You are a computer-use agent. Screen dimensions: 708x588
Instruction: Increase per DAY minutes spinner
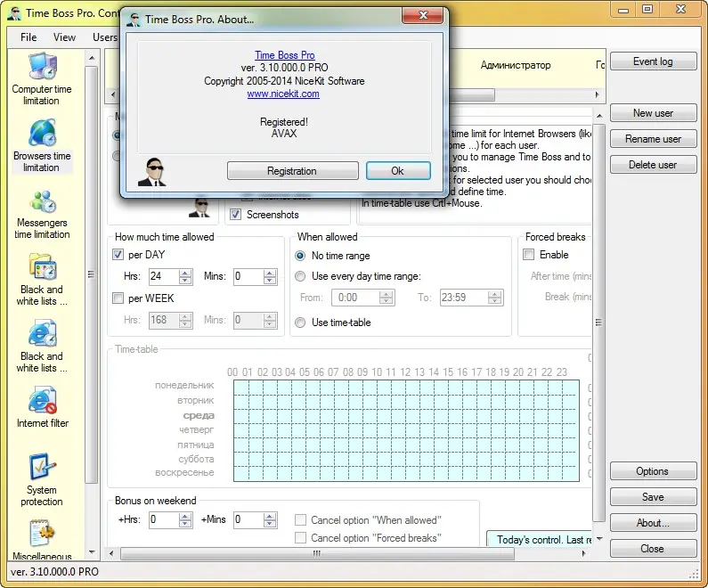click(270, 273)
